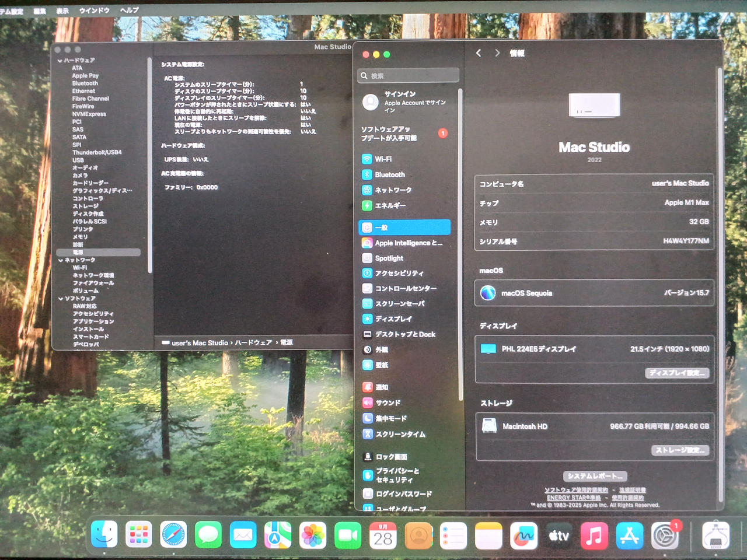This screenshot has height=560, width=747.
Task: Open the ストレージ設定 button
Action: (680, 450)
